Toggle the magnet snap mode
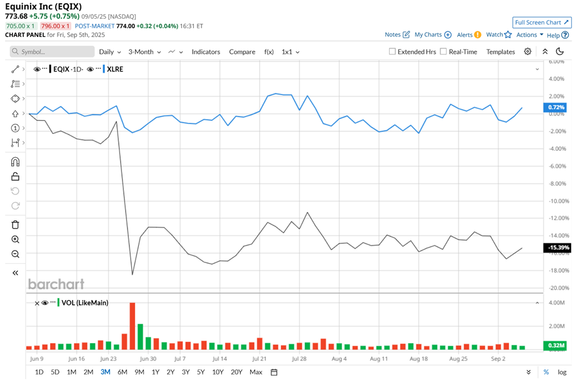The width and height of the screenshot is (588, 382). (x=15, y=162)
